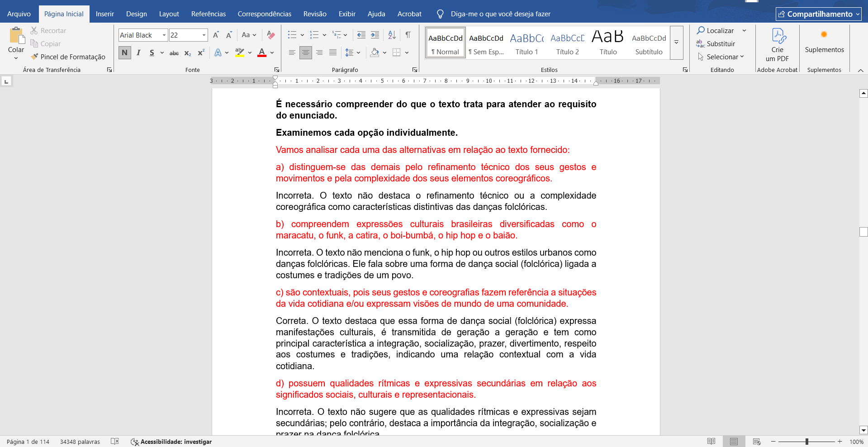
Task: Click the zoom in plus icon
Action: click(x=840, y=442)
